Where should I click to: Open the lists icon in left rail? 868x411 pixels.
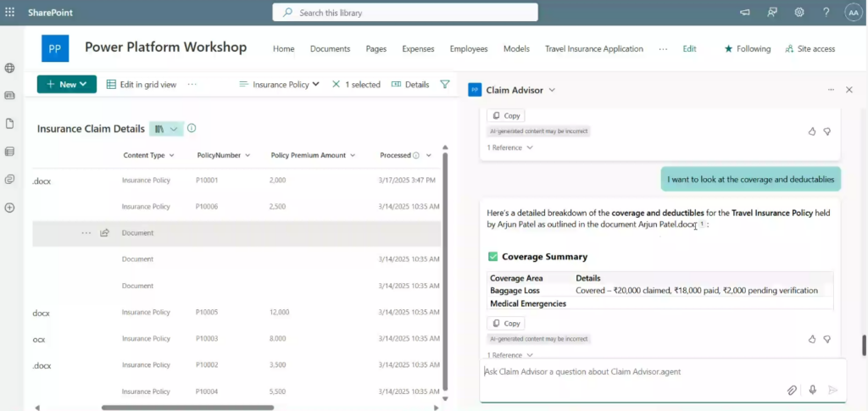click(x=9, y=151)
